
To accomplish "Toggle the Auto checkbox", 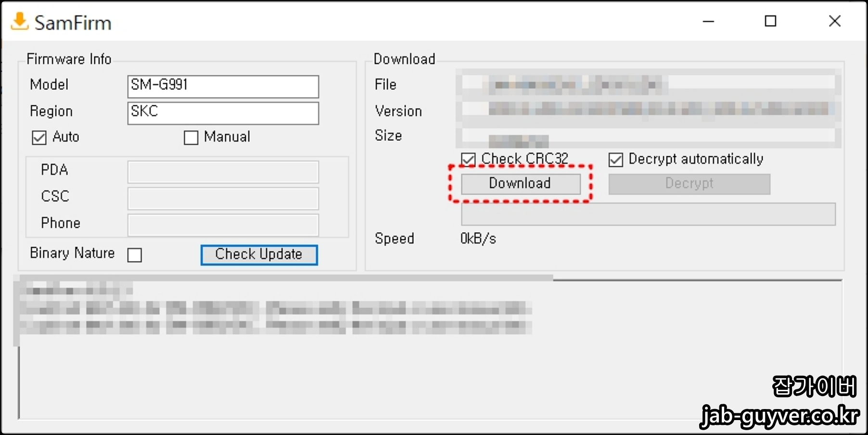I will click(x=39, y=138).
